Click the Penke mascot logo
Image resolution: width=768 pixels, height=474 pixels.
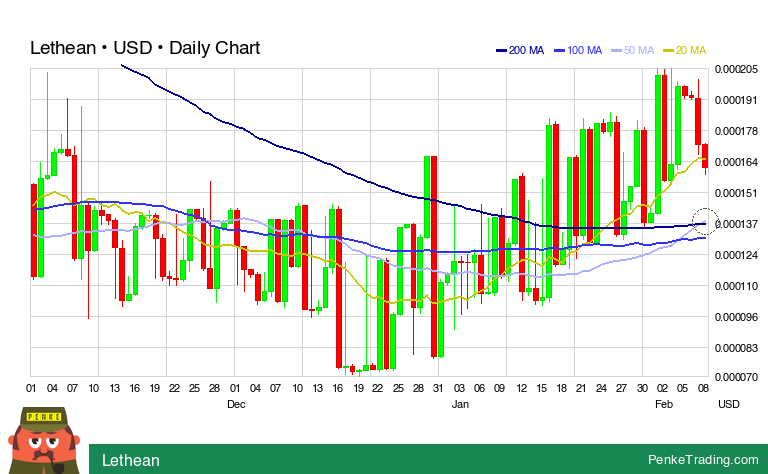coord(44,441)
